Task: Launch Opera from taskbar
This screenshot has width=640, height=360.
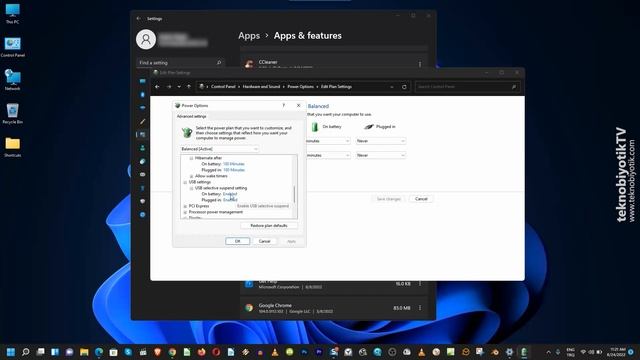Action: click(x=216, y=352)
